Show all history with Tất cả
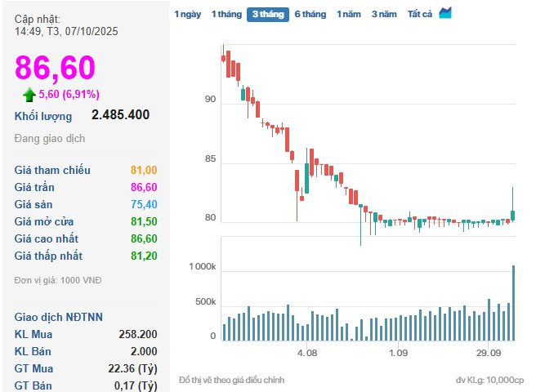This screenshot has height=392, width=536. pyautogui.click(x=420, y=14)
